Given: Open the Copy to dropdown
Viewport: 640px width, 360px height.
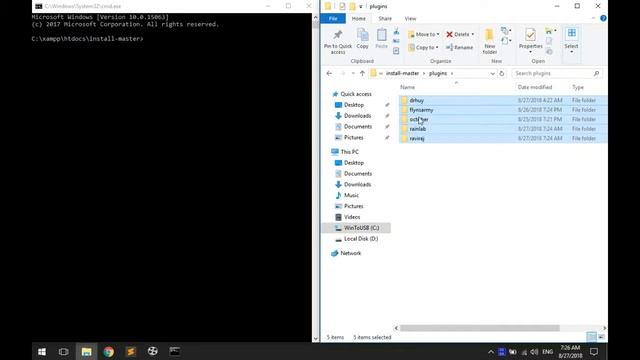Looking at the screenshot, I should click(x=423, y=47).
